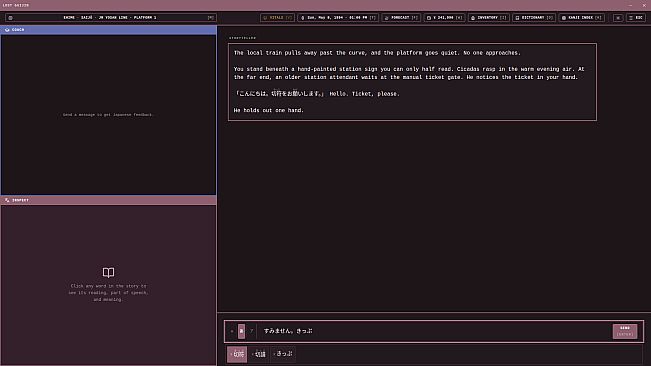Click the globe icon in location bar
Screen dimensions: 651x366
11,18
